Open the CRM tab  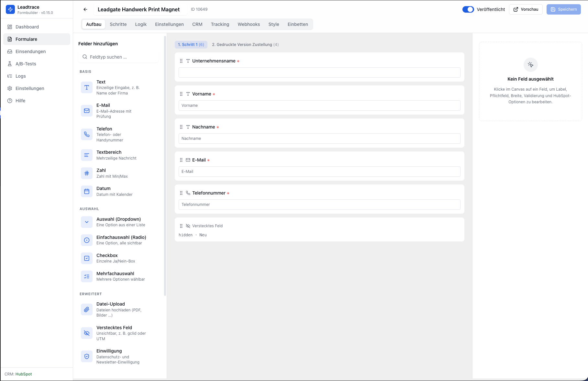point(197,24)
